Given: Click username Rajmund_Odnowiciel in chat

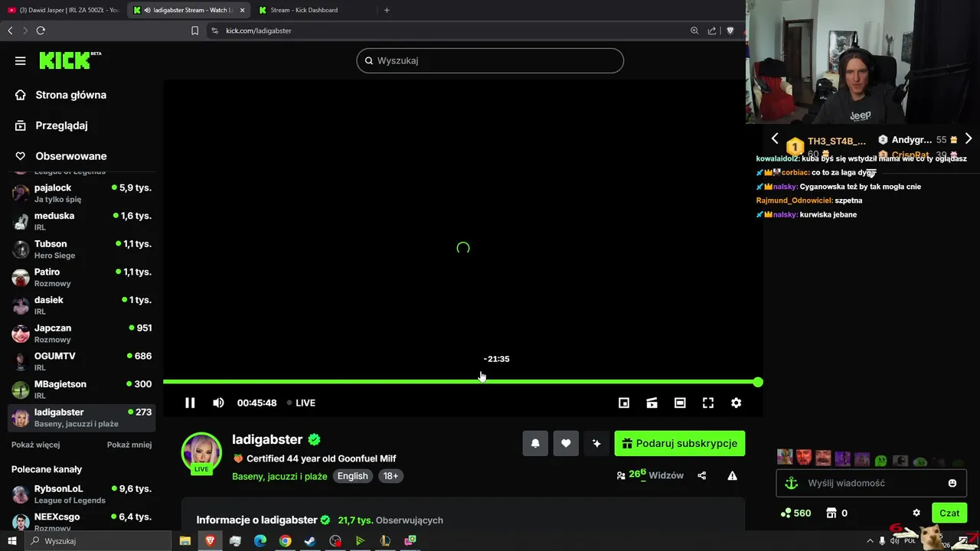Looking at the screenshot, I should coord(794,201).
